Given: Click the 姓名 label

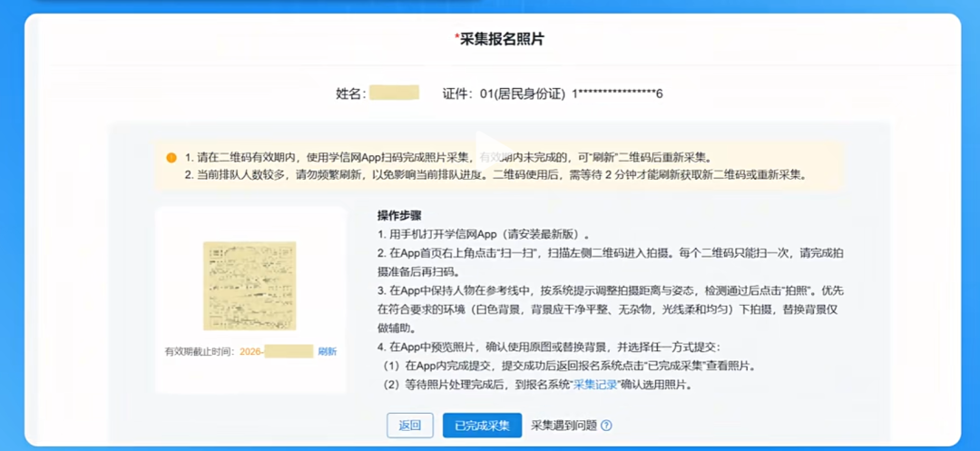Looking at the screenshot, I should [x=351, y=93].
